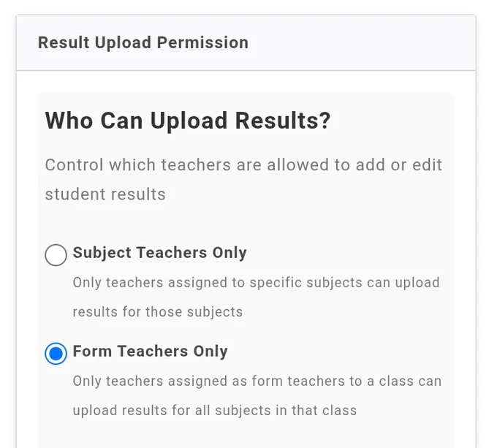Click the word 'Permission' in the card header
The width and height of the screenshot is (497, 448).
click(202, 43)
